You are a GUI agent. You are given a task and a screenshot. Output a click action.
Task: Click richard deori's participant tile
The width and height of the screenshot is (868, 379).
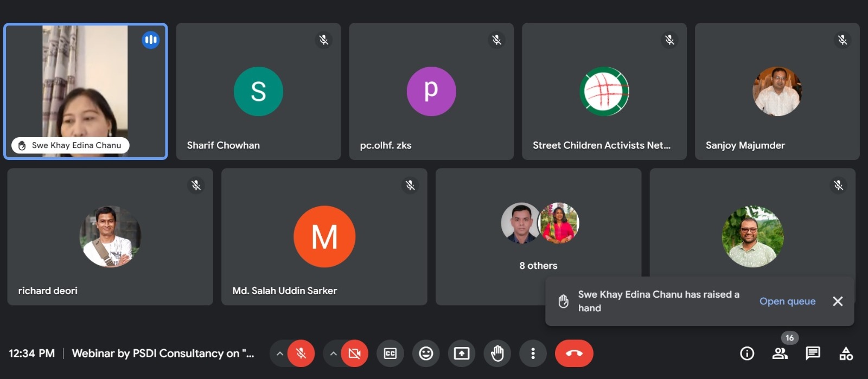coord(110,236)
